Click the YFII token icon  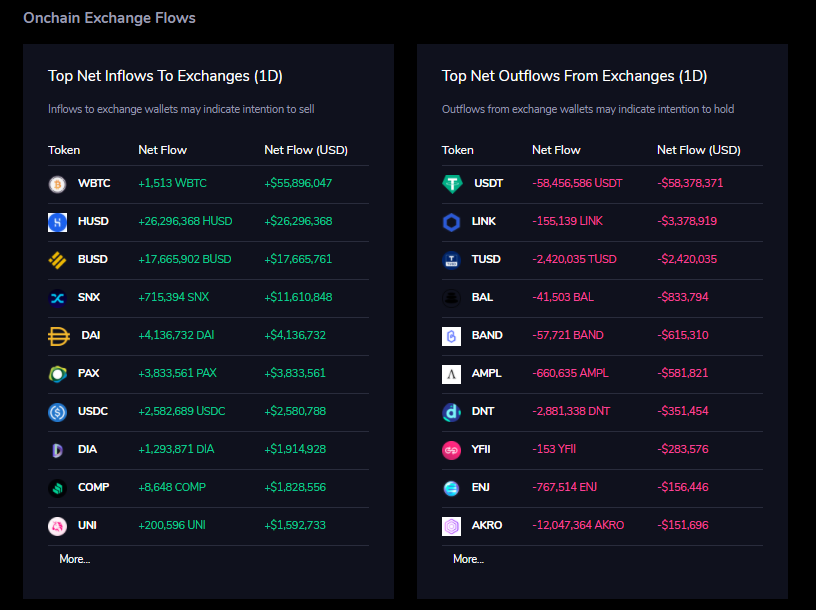pos(451,450)
